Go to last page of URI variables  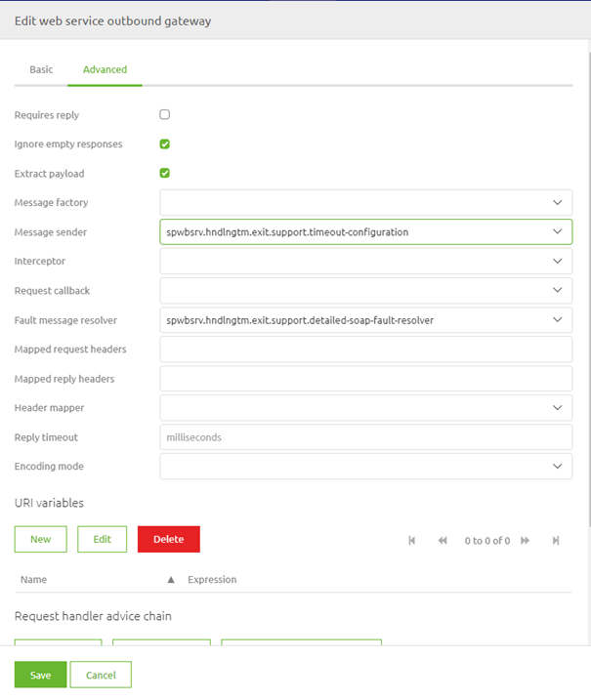(556, 541)
